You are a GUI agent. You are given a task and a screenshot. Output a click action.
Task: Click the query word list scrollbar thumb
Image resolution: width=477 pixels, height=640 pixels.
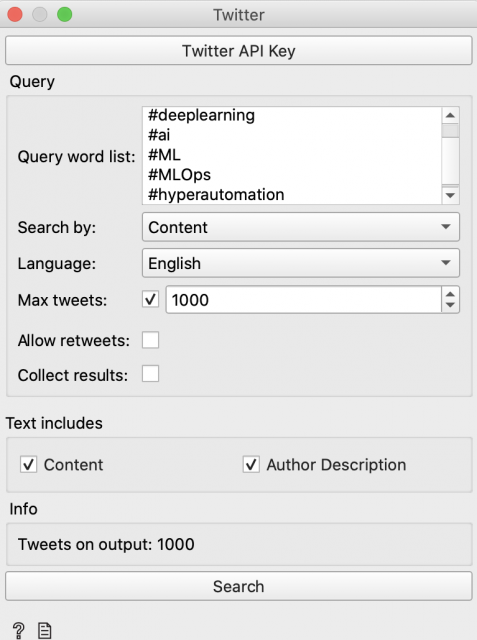(450, 131)
